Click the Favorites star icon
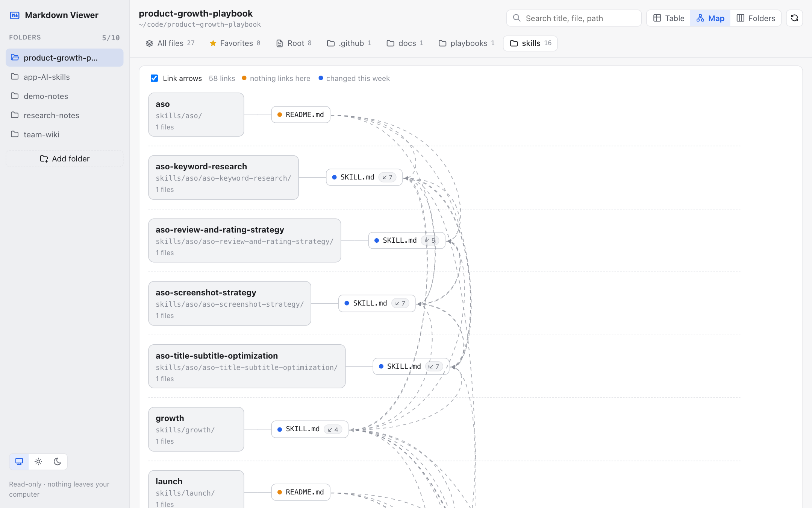The width and height of the screenshot is (812, 508). 213,43
